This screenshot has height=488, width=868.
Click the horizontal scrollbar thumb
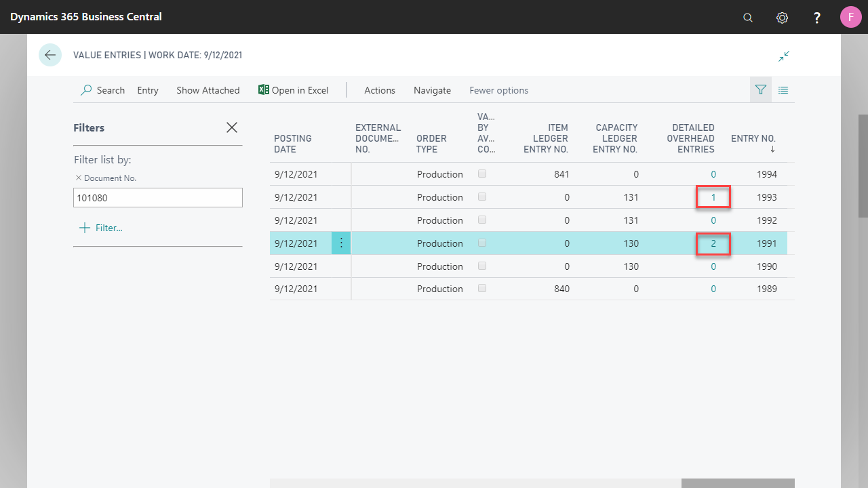coord(738,483)
